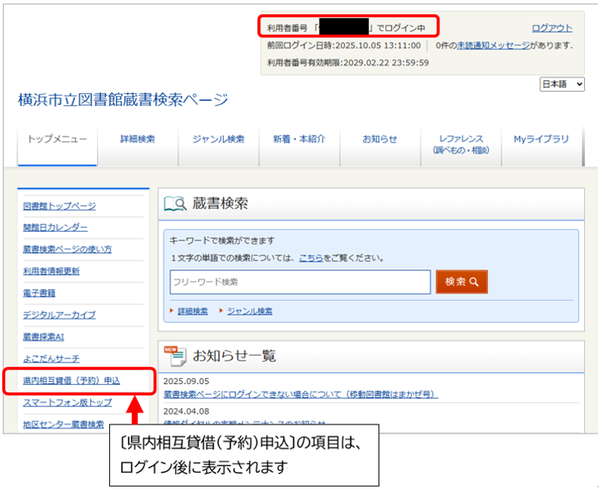Open 詳細検索 link below search box
Screen dimensions: 600x497
pyautogui.click(x=193, y=311)
